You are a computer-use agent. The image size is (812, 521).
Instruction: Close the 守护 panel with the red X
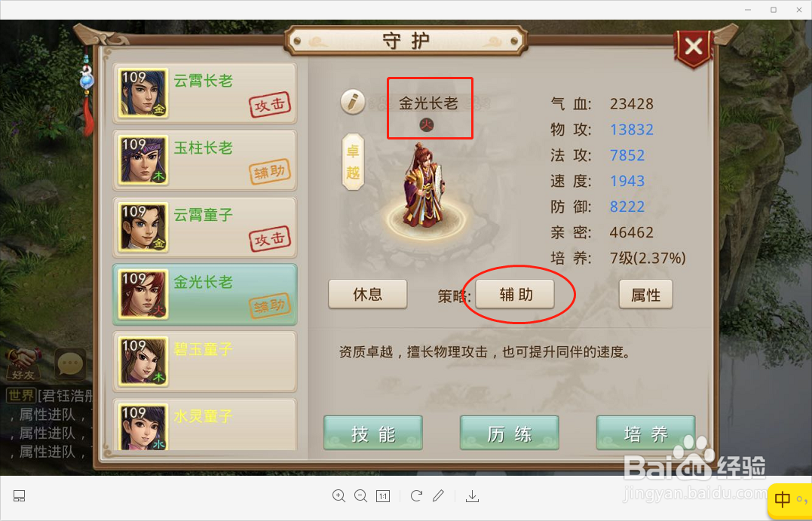tap(693, 48)
